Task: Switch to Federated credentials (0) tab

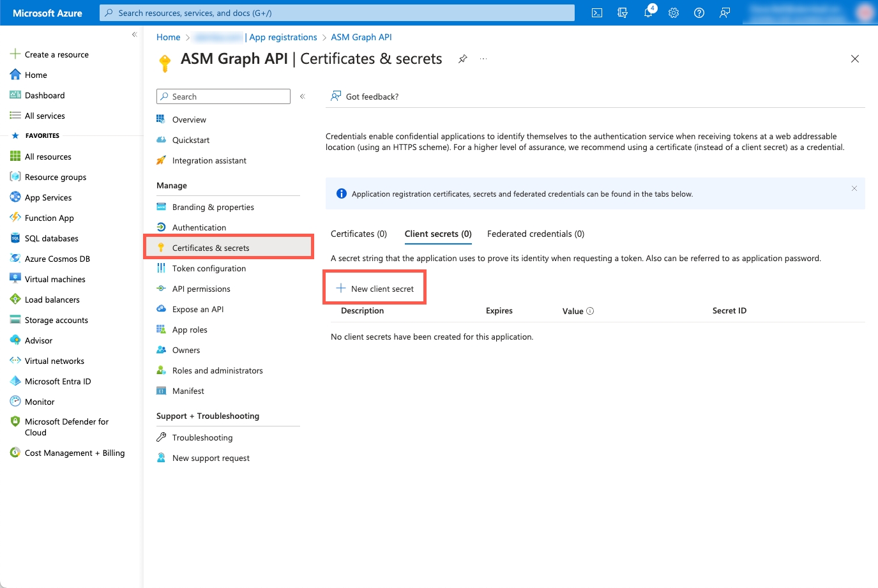Action: 535,234
